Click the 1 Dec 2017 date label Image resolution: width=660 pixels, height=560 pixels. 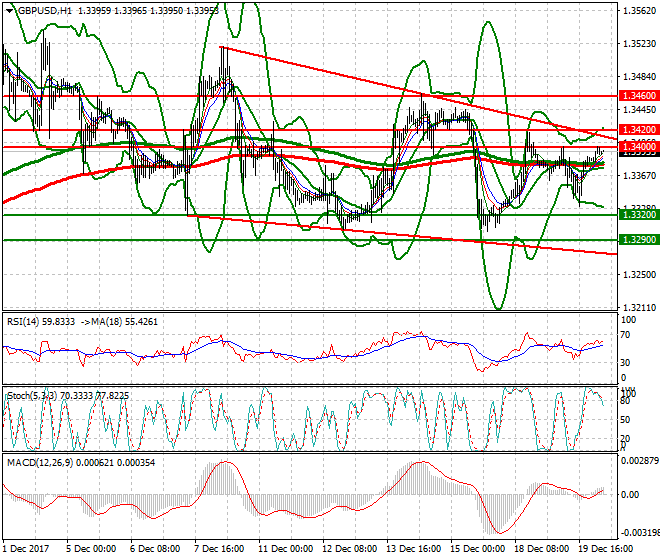click(x=26, y=549)
